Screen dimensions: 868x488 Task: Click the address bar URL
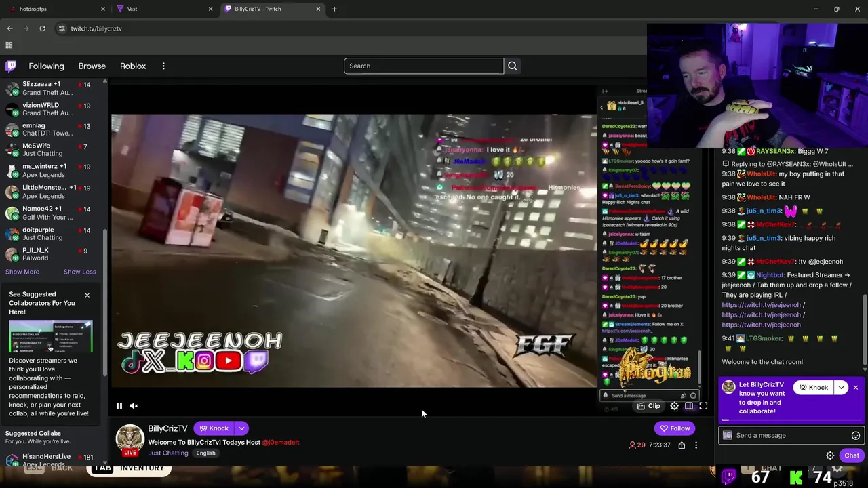[96, 28]
